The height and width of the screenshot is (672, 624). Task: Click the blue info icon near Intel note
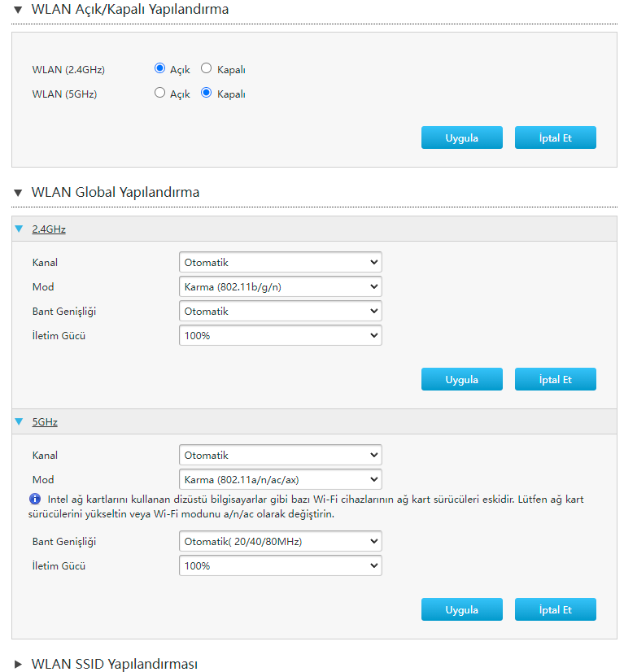(35, 499)
